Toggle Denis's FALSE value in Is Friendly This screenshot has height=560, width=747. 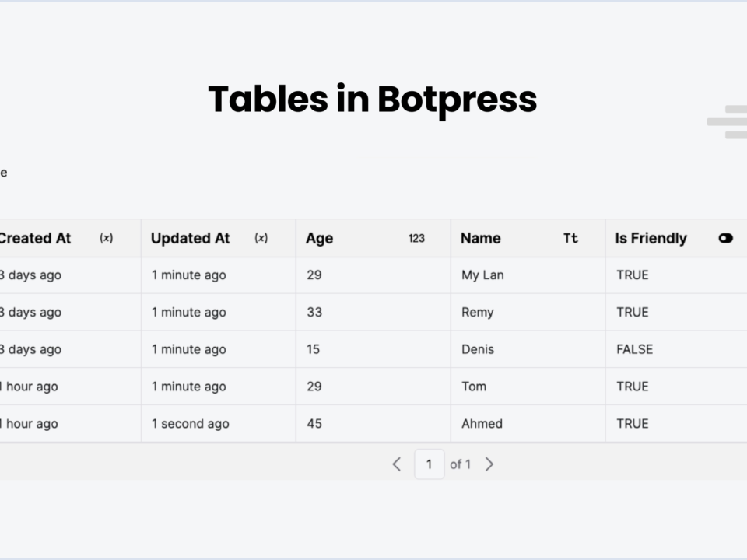(x=633, y=349)
